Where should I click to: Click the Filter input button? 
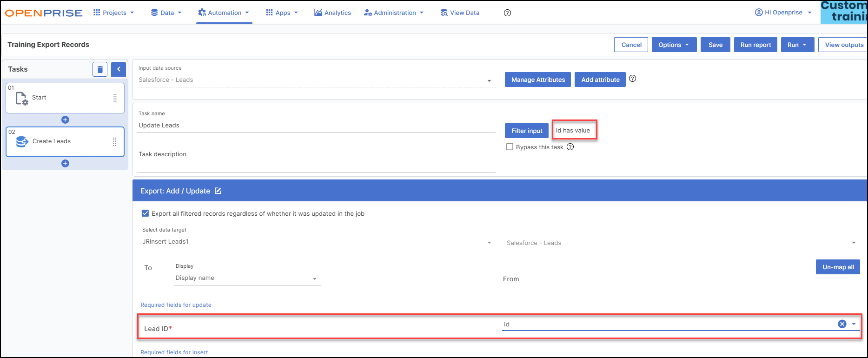click(x=526, y=131)
